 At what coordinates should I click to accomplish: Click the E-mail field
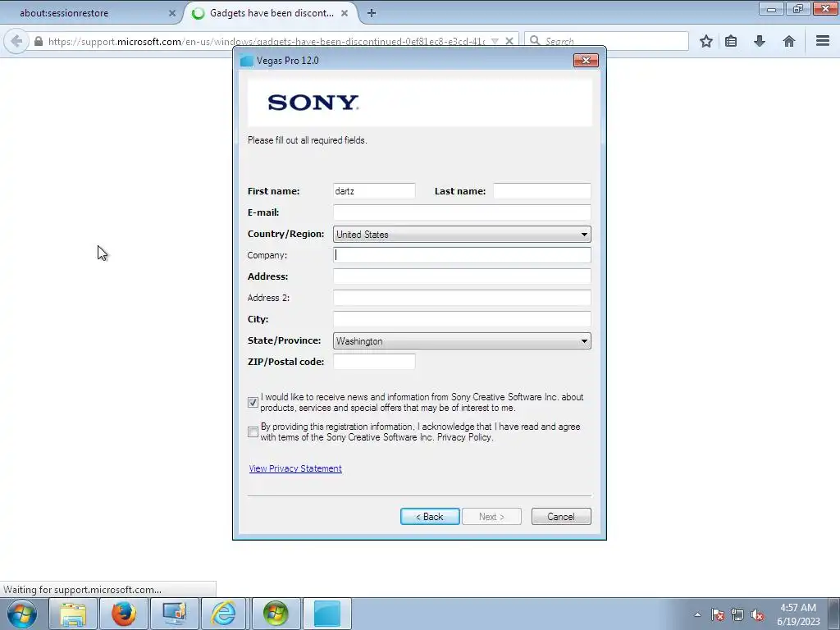pyautogui.click(x=462, y=212)
